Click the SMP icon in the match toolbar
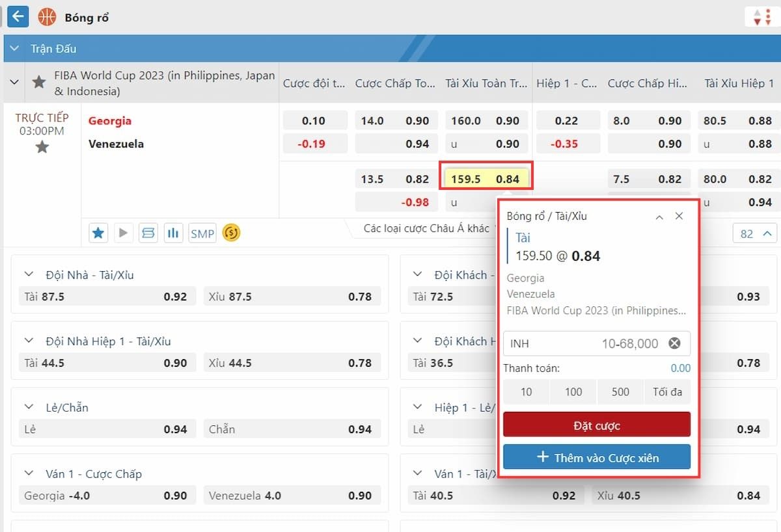781x532 pixels. tap(202, 232)
